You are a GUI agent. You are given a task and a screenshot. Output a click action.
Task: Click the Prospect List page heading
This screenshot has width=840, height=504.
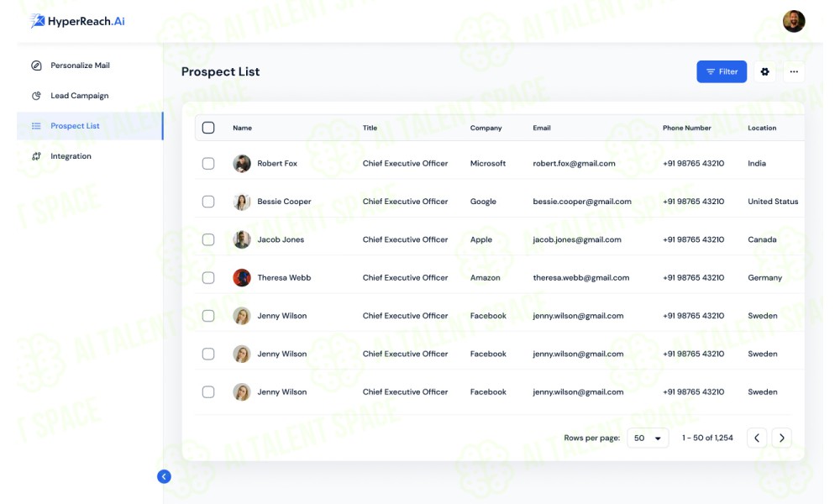[x=220, y=71]
